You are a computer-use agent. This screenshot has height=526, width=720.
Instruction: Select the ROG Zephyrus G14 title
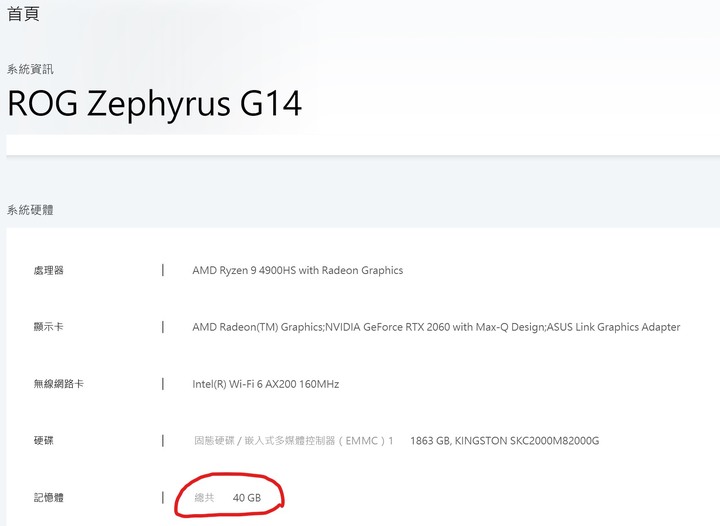click(x=154, y=103)
